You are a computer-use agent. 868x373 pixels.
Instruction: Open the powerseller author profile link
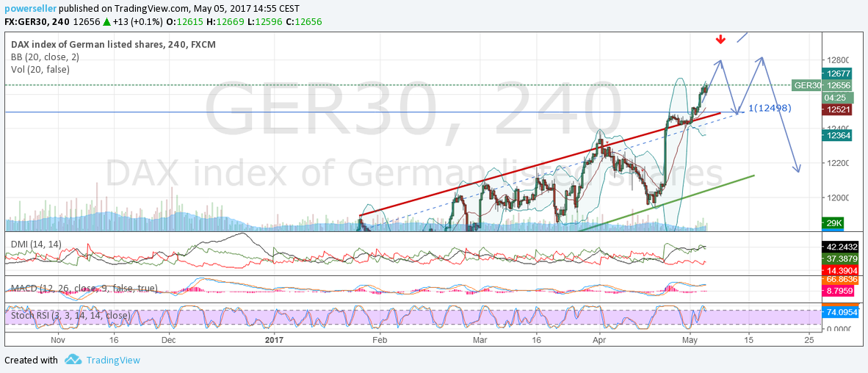[x=30, y=9]
